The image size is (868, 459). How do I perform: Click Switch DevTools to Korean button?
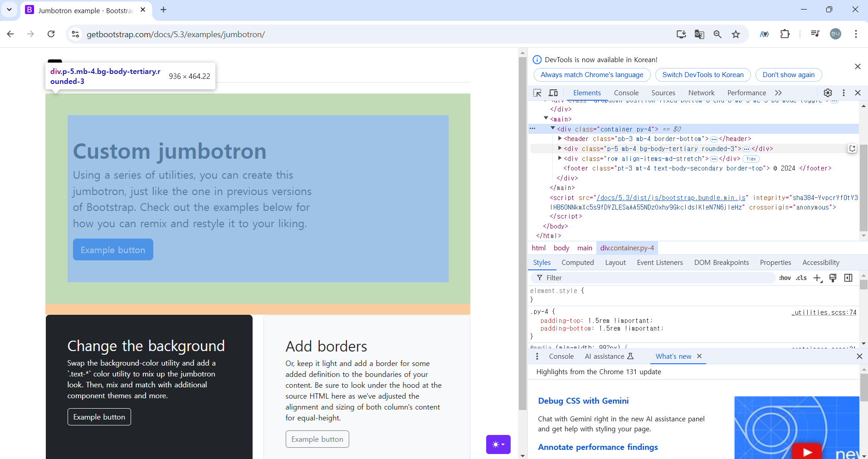point(702,75)
